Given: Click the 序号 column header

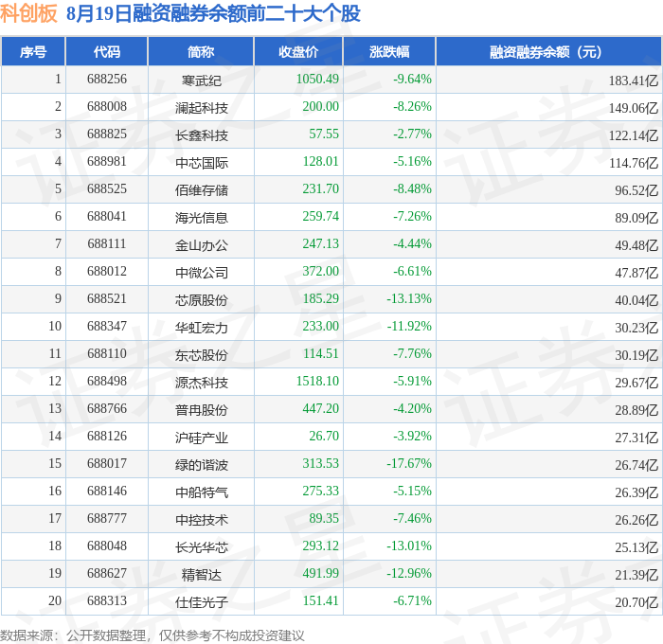Looking at the screenshot, I should point(33,51).
